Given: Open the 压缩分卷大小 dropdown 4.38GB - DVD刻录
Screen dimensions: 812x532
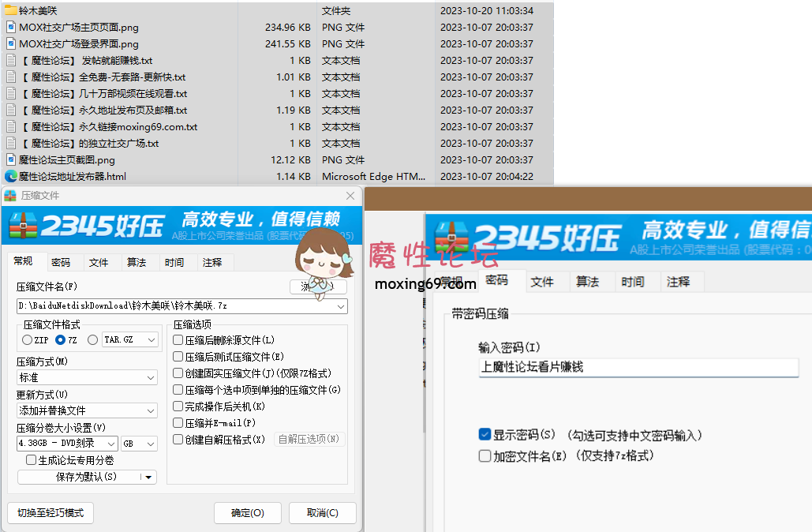Looking at the screenshot, I should pos(68,444).
